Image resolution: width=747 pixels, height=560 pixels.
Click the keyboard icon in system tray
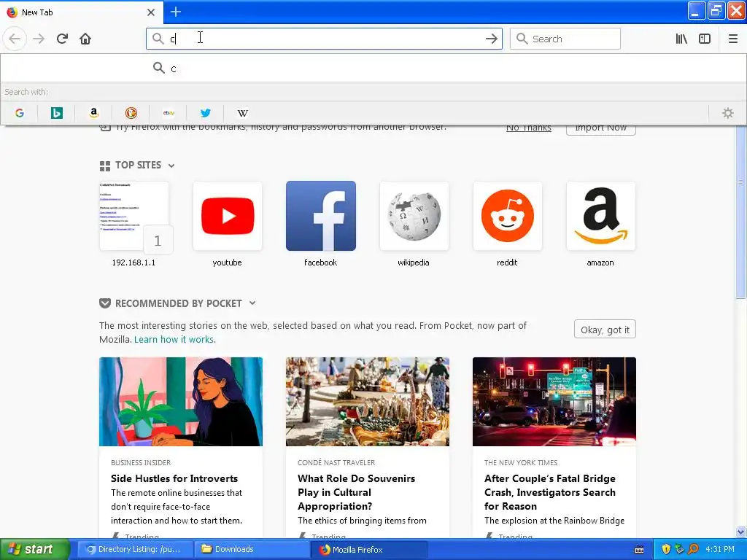639,550
